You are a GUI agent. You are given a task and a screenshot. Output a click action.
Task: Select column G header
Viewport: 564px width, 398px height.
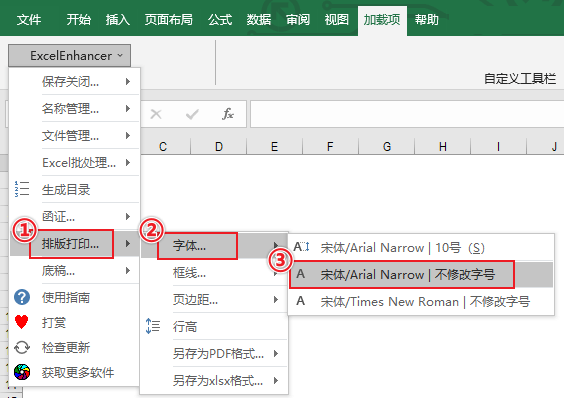[387, 146]
